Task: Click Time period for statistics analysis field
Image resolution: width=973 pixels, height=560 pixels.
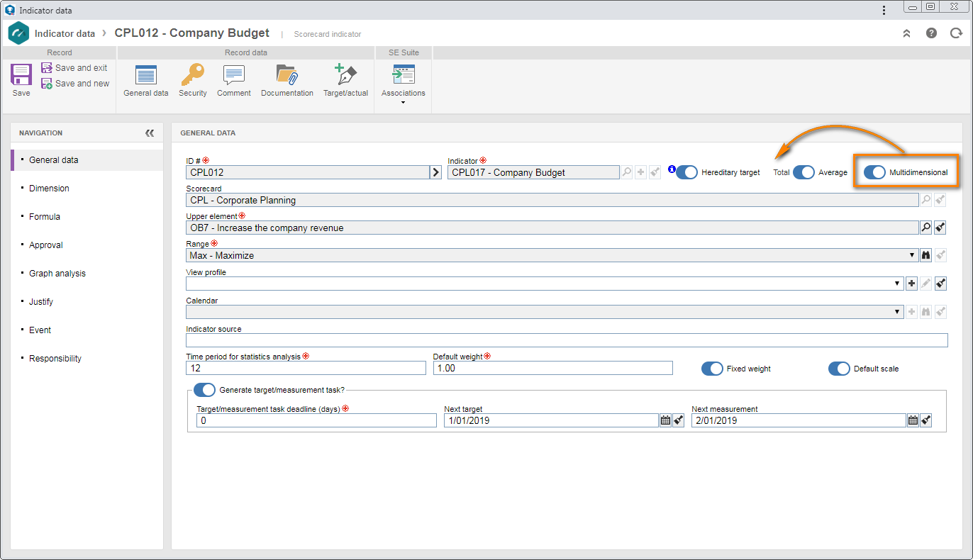Action: point(306,369)
